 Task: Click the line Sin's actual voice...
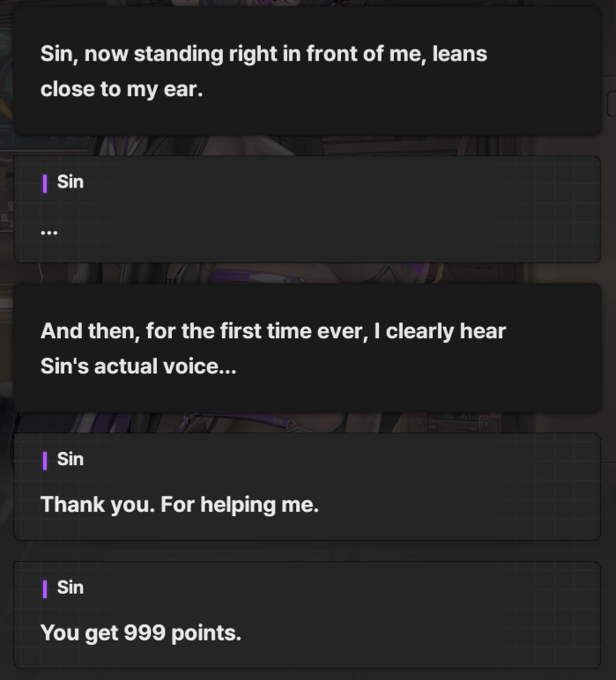138,366
